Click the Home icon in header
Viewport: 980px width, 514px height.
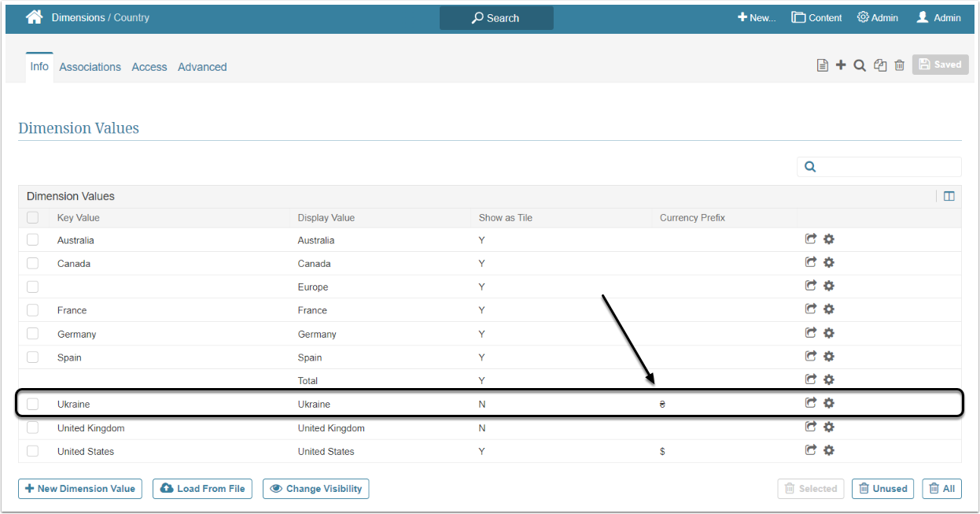(34, 17)
